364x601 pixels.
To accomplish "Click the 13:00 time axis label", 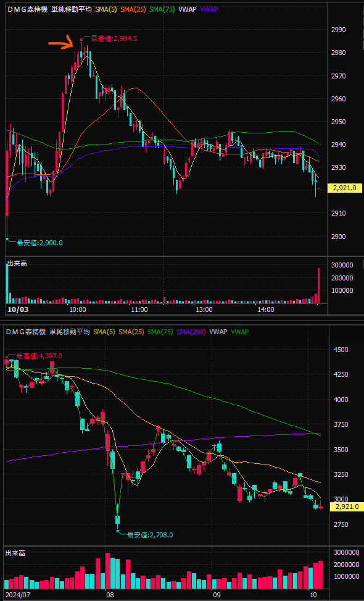I will coord(204,309).
